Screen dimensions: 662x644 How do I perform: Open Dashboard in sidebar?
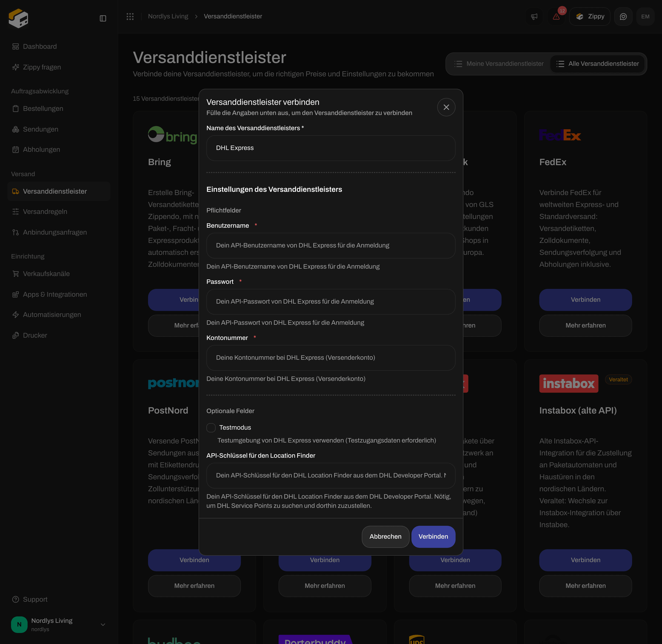[x=59, y=46]
